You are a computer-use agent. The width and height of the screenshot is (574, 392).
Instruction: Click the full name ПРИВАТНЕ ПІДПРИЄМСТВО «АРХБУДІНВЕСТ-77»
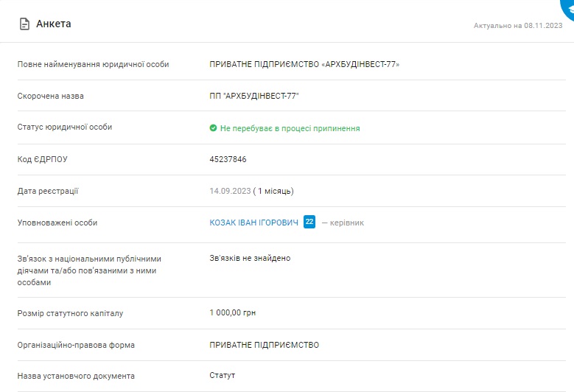click(x=304, y=64)
